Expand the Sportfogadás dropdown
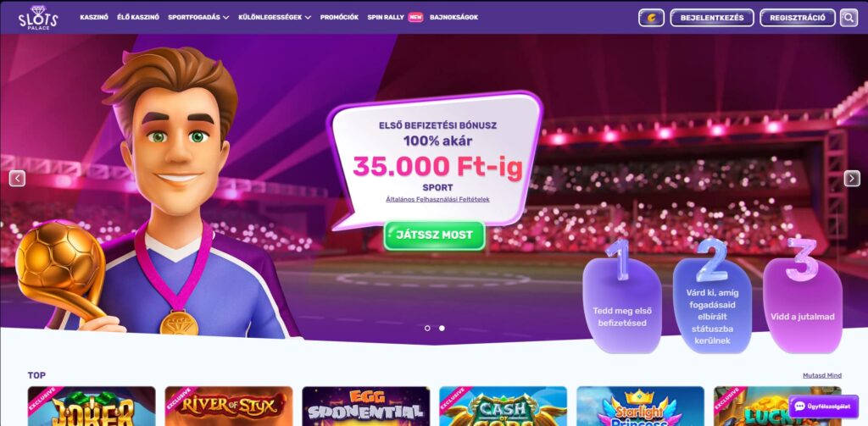868x426 pixels. 198,17
